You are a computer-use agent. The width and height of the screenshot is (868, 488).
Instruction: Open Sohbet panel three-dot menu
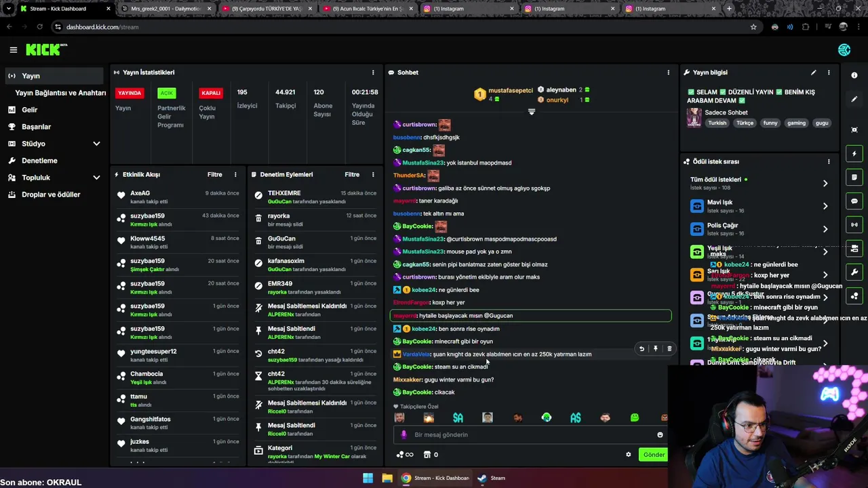[668, 73]
